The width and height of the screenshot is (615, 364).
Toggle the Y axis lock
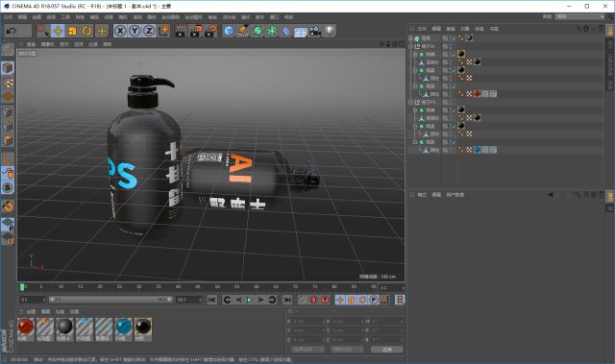[x=135, y=31]
